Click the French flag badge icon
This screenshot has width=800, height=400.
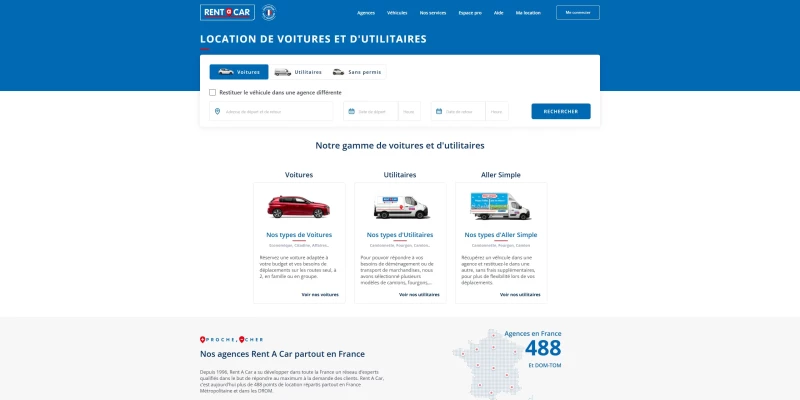click(x=269, y=12)
